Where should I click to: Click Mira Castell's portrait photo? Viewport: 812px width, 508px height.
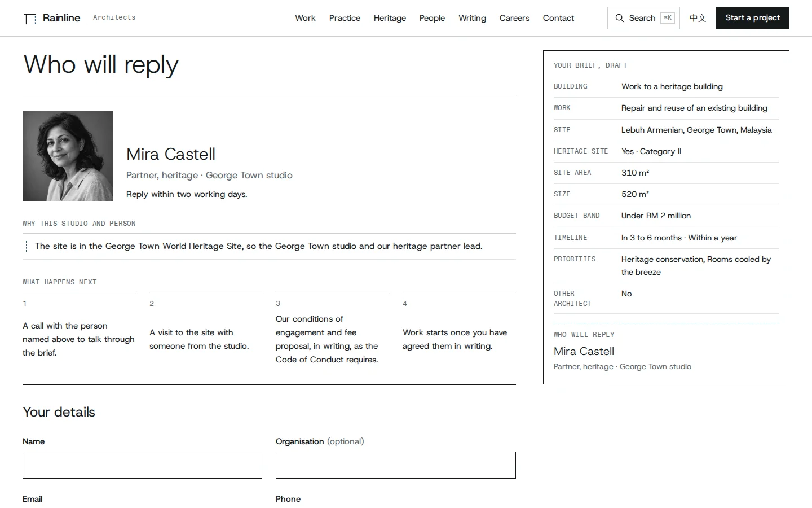coord(68,156)
